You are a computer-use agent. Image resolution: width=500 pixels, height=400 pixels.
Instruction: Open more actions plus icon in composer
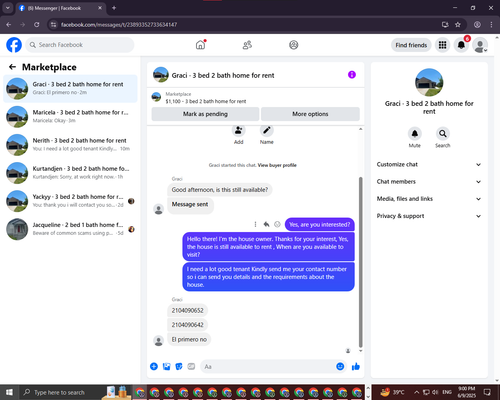[x=154, y=367]
